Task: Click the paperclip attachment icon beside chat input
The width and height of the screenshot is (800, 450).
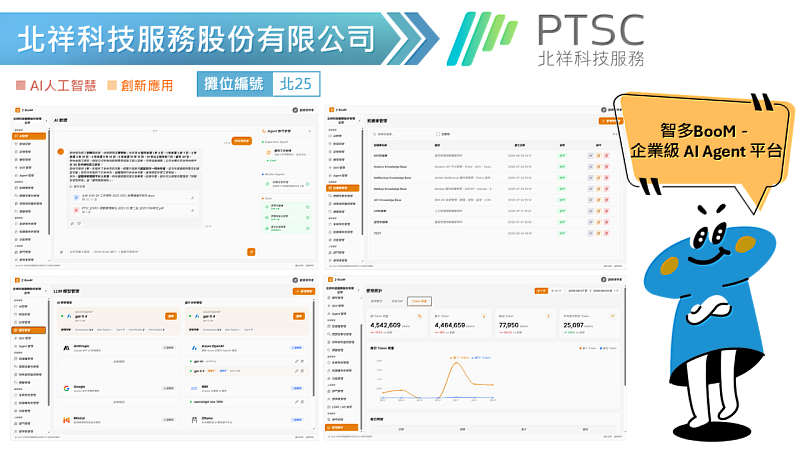Action: tap(61, 252)
